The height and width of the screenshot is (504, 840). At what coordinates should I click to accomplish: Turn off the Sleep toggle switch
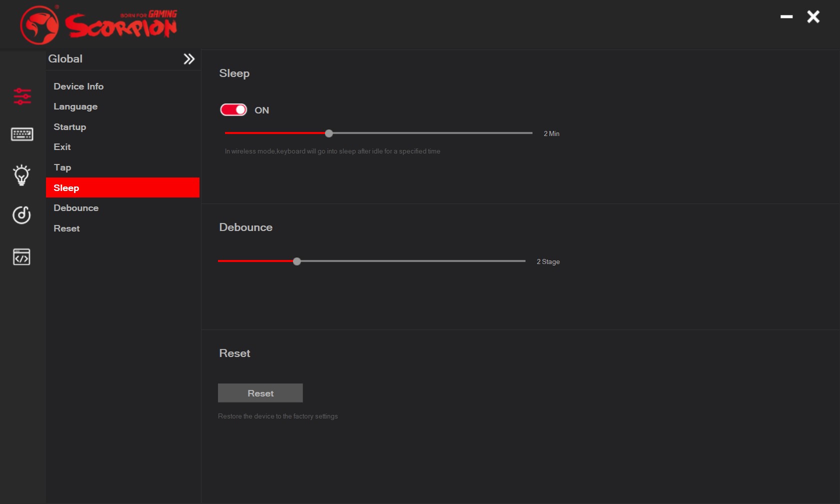point(233,110)
